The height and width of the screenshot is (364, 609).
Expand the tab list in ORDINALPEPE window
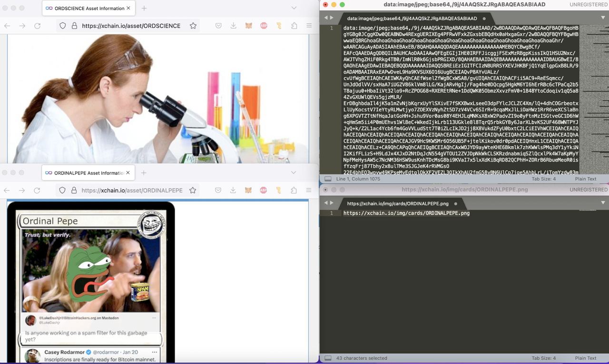(294, 172)
